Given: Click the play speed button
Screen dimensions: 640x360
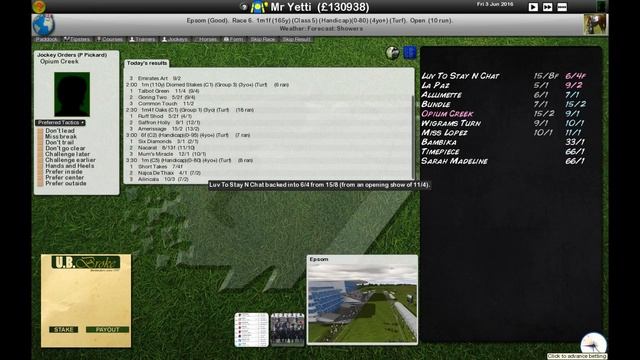Looking at the screenshot, I should pos(533,7).
